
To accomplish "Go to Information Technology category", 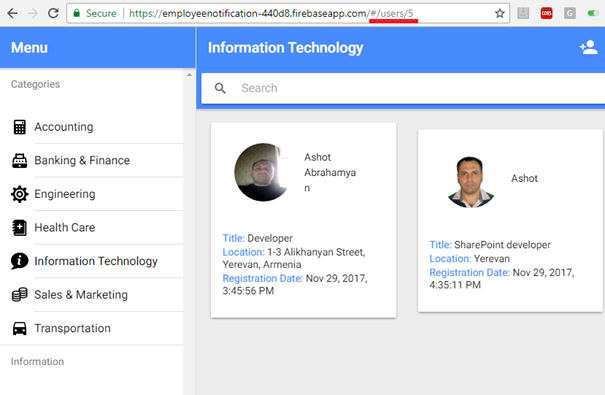I will point(91,261).
